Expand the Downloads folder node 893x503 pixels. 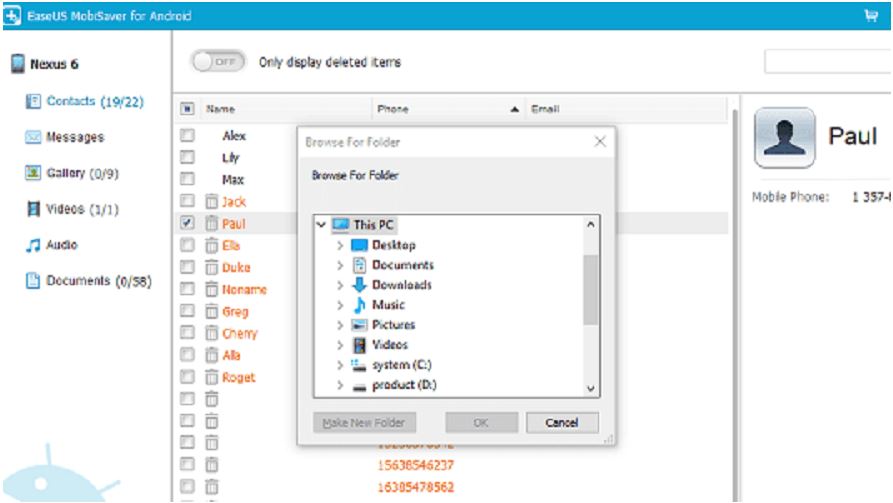coord(340,285)
